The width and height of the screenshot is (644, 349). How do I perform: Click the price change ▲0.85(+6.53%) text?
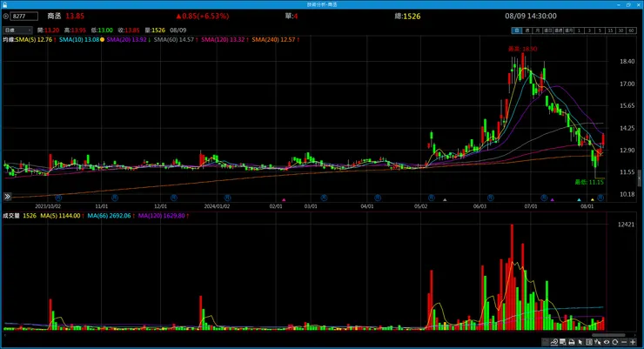(202, 16)
